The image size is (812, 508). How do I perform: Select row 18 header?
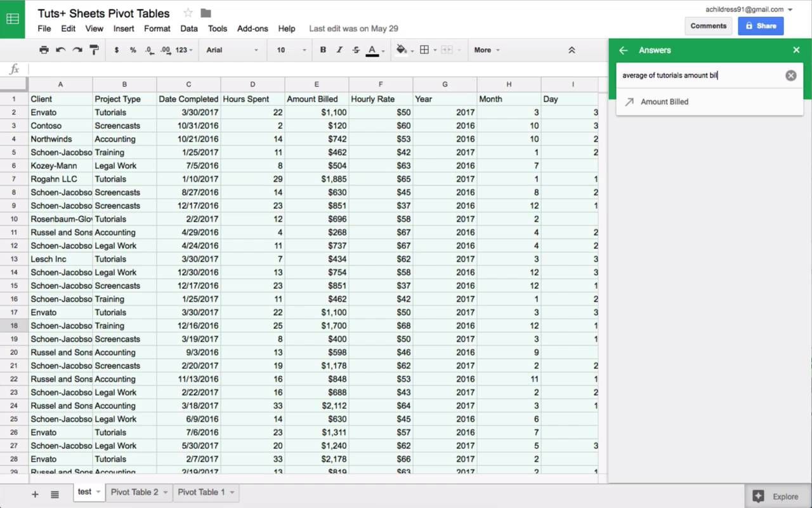click(14, 326)
